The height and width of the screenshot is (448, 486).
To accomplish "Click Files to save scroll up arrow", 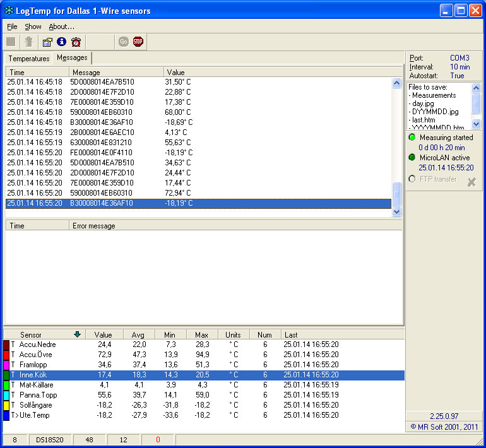I will (x=476, y=88).
